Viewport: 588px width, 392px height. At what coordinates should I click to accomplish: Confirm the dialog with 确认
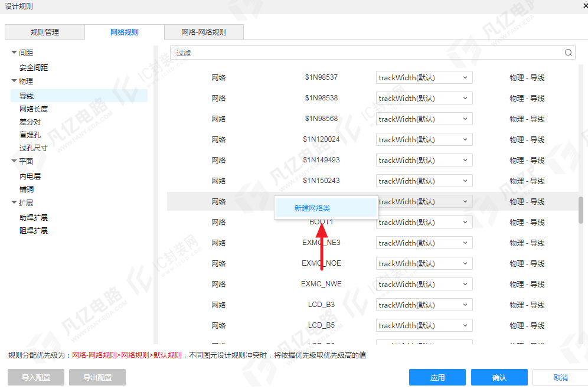point(499,377)
